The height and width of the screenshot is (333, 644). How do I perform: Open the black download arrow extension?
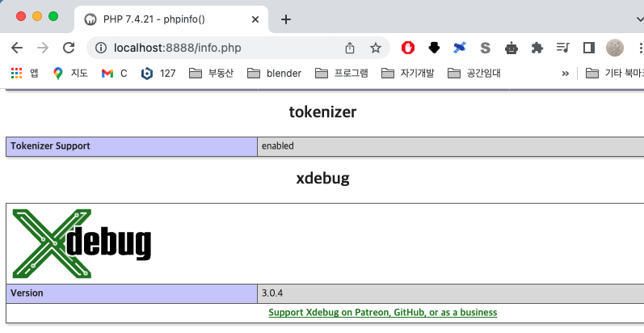[434, 48]
